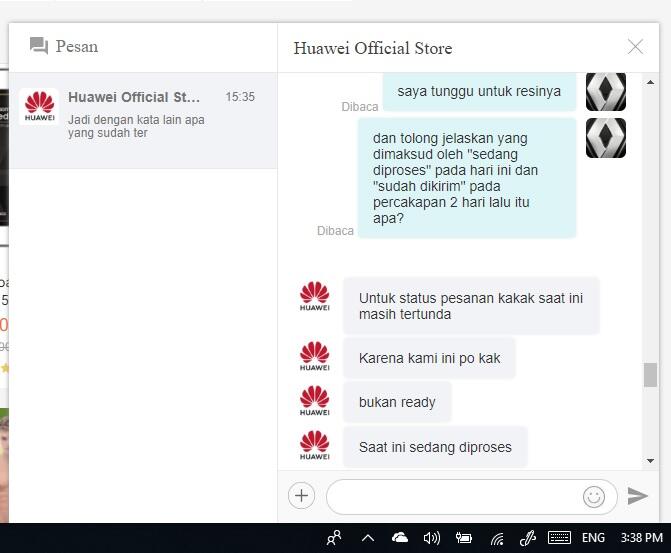Screen dimensions: 671x553
Task: Open the emoji smiley picker
Action: (594, 497)
